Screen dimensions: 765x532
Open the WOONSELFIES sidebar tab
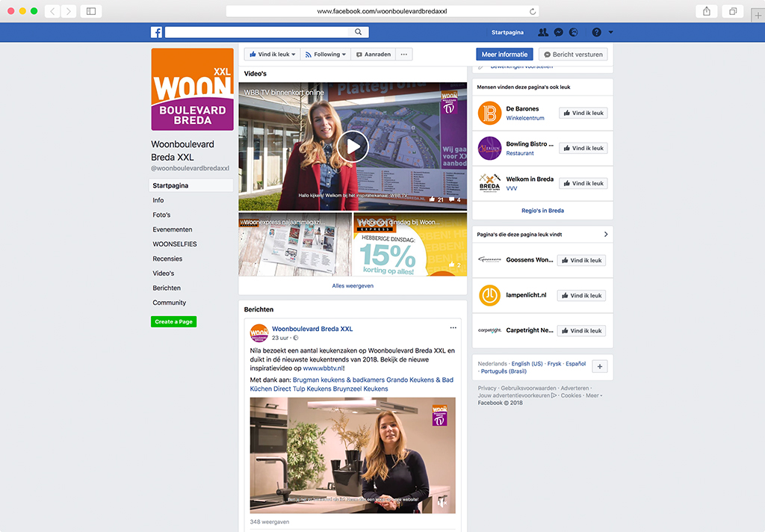175,244
